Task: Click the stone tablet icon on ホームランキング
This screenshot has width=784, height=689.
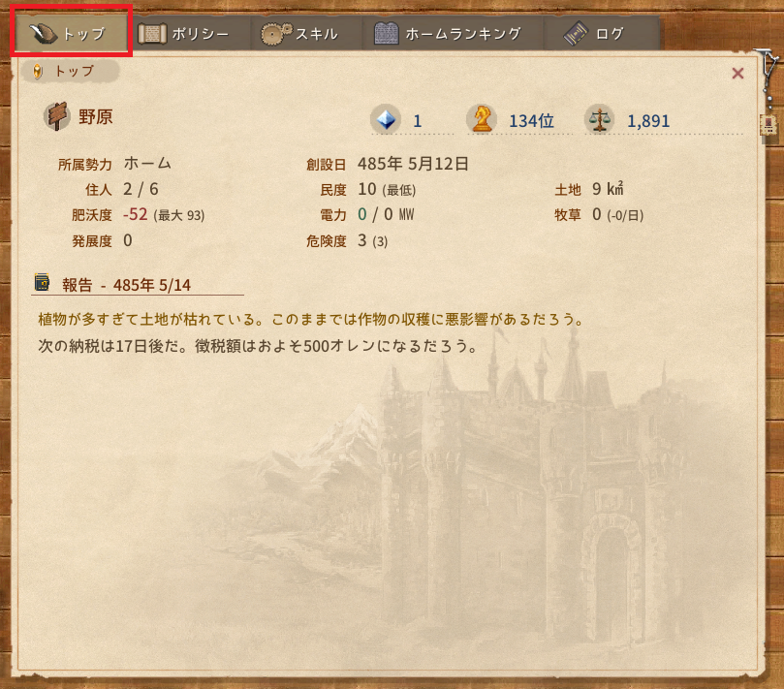Action: 387,34
